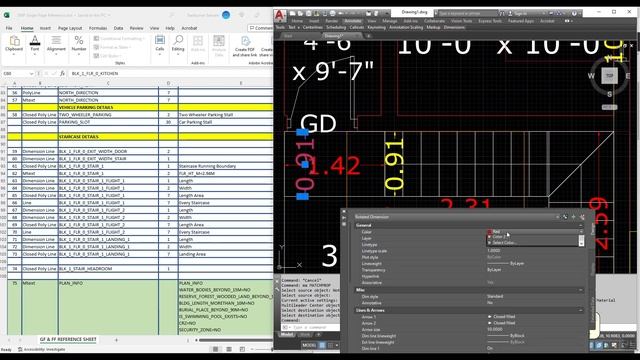Viewport: 640px width, 360px height.
Task: Click the color dropdown list scrollbar
Action: coord(581,240)
